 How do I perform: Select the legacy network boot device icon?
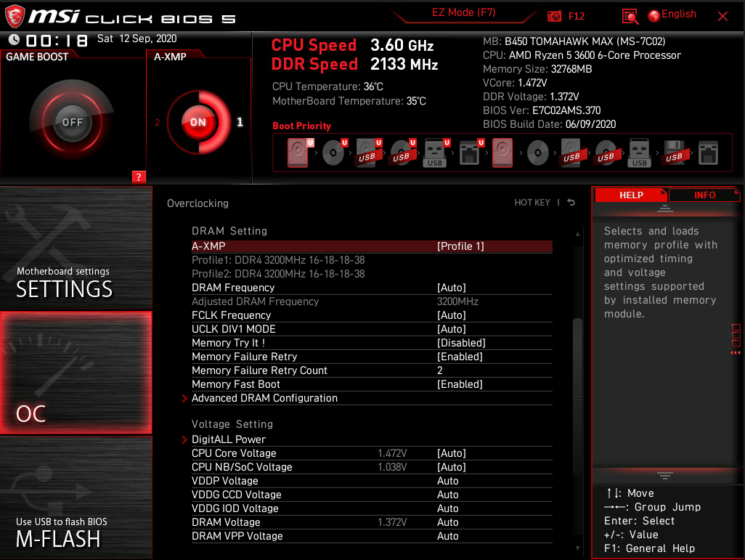[709, 153]
